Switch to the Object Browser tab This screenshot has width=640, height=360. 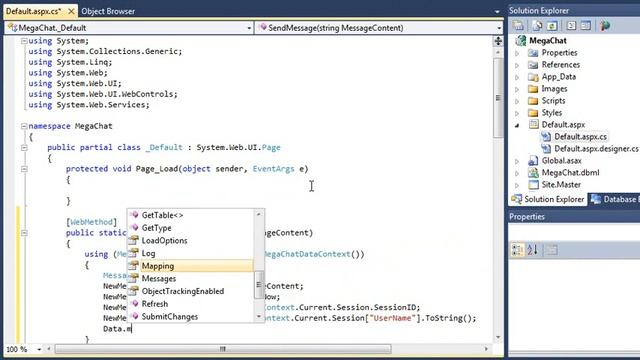click(x=108, y=11)
